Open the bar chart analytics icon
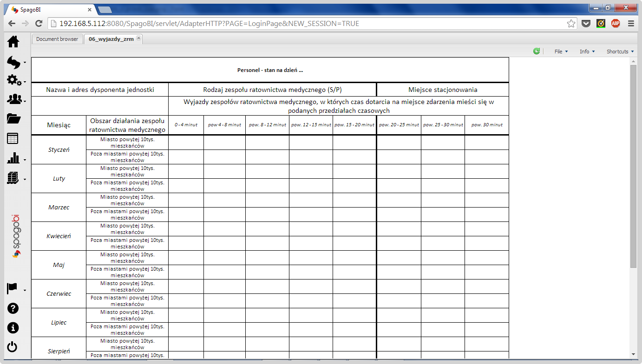The image size is (642, 364). click(x=13, y=158)
